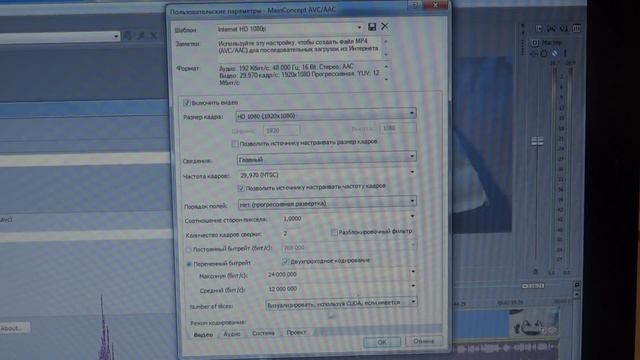
Task: Click the first small icon under the Мастер label
Action: tap(533, 53)
